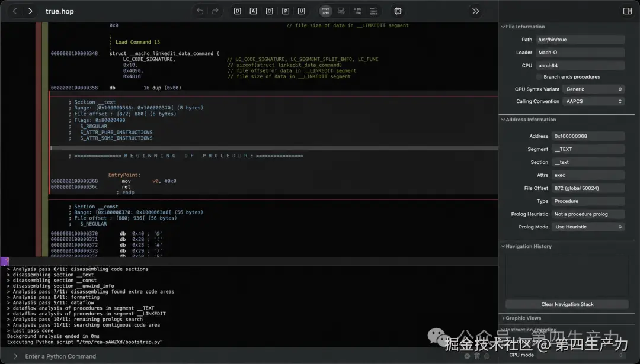Click the trash icon in the console bar
The width and height of the screenshot is (640, 364).
click(477, 356)
